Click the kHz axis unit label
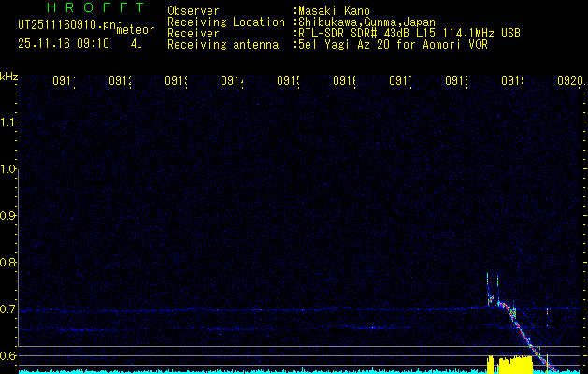 coord(9,76)
